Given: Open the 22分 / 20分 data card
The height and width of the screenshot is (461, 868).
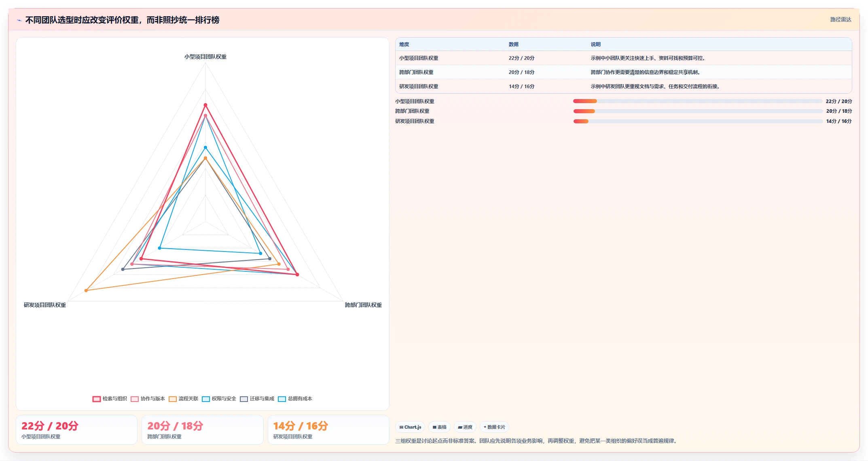Looking at the screenshot, I should pos(76,430).
